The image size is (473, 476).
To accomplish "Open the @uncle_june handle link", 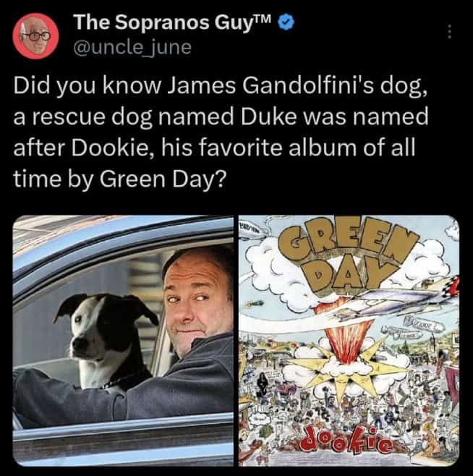I will [132, 47].
